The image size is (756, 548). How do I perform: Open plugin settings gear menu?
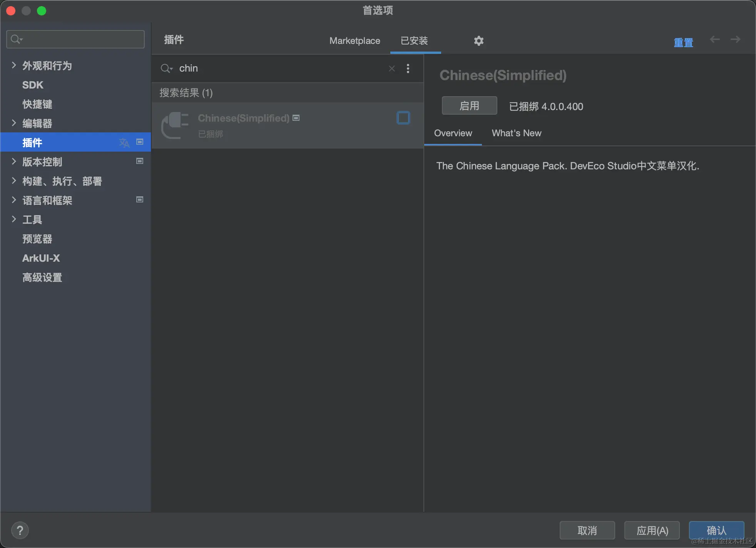click(478, 41)
